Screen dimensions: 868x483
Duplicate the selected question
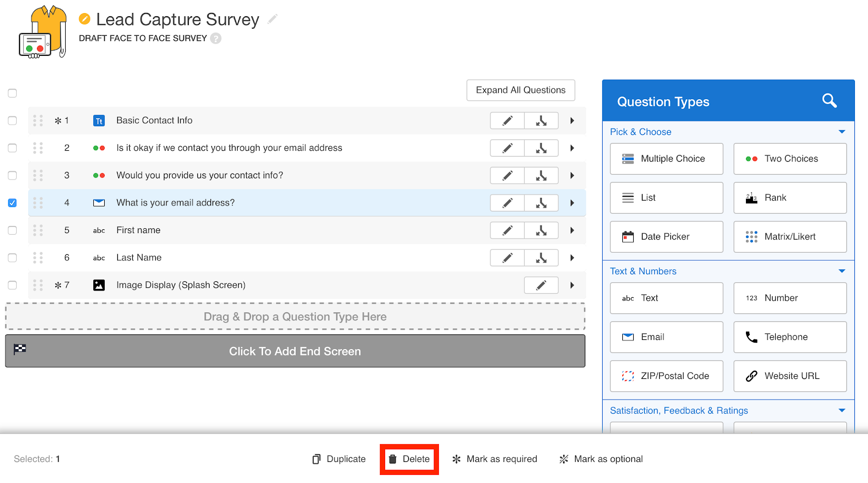tap(339, 459)
